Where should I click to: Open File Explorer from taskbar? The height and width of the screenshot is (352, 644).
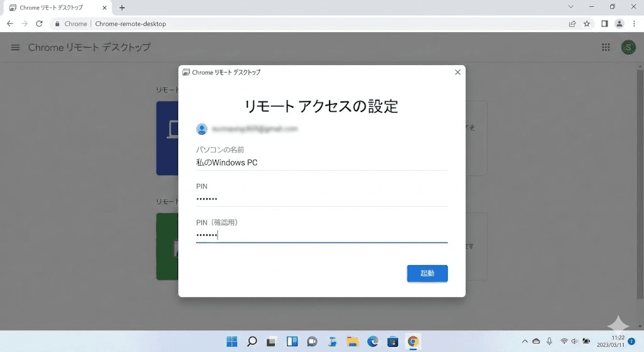[x=352, y=341]
